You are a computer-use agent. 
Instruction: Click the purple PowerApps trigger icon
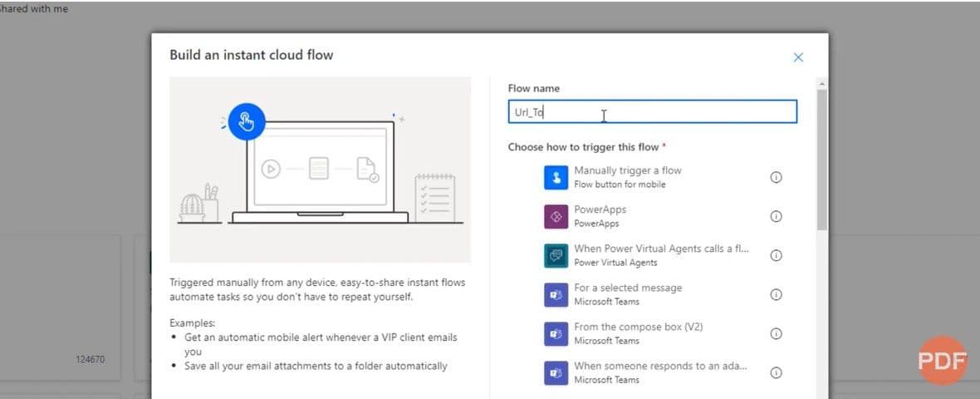(555, 216)
